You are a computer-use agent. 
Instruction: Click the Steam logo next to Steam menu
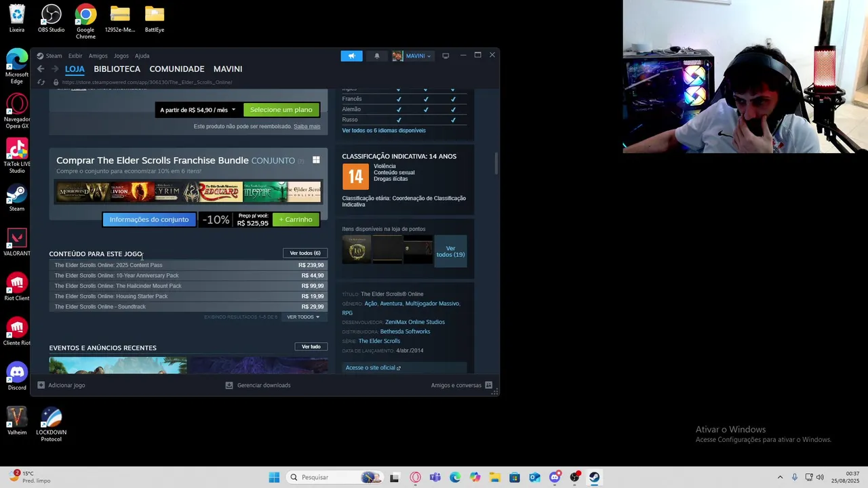(40, 56)
